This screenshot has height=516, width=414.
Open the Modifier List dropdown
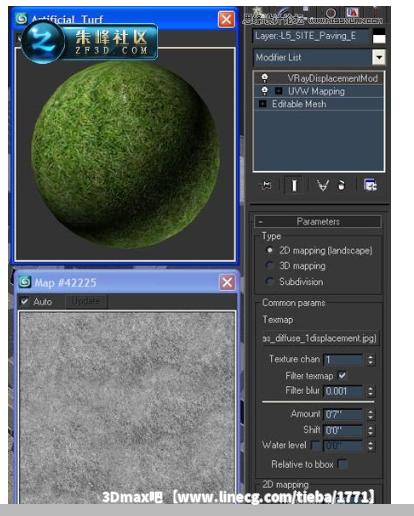click(379, 57)
